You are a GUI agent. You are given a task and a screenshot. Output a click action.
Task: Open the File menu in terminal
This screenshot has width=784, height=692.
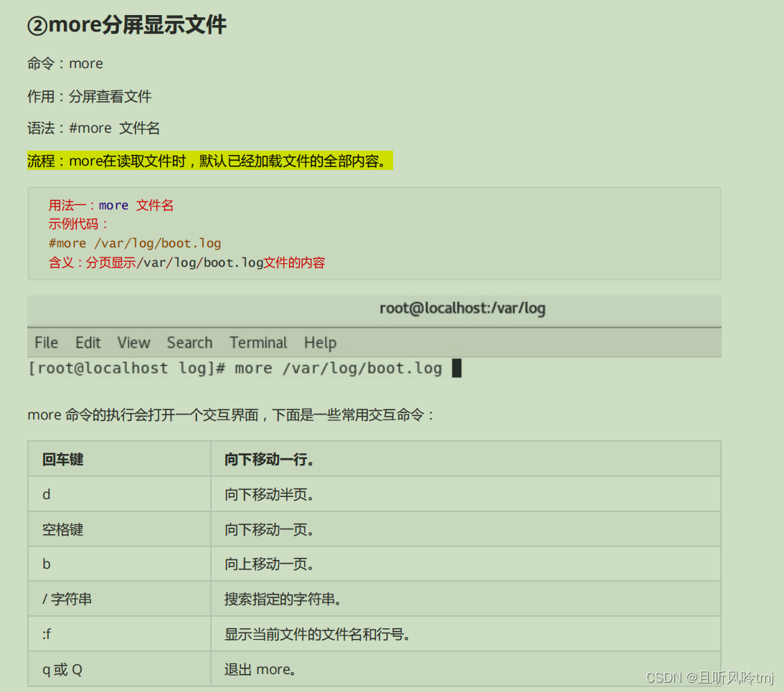pyautogui.click(x=45, y=343)
